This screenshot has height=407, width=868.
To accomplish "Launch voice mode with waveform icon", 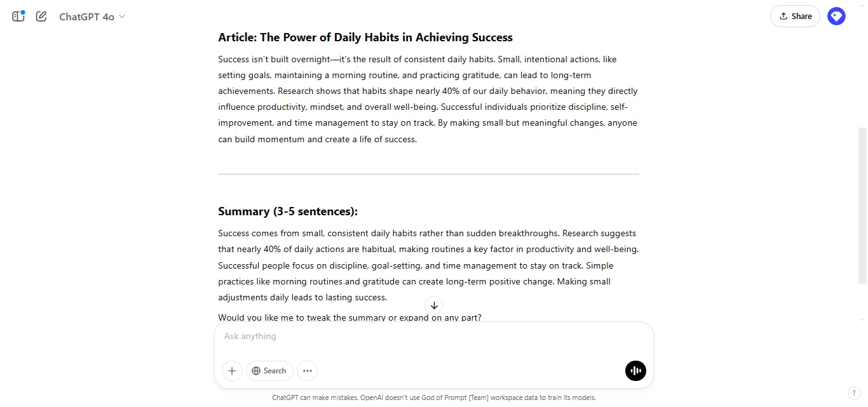I will coord(635,371).
